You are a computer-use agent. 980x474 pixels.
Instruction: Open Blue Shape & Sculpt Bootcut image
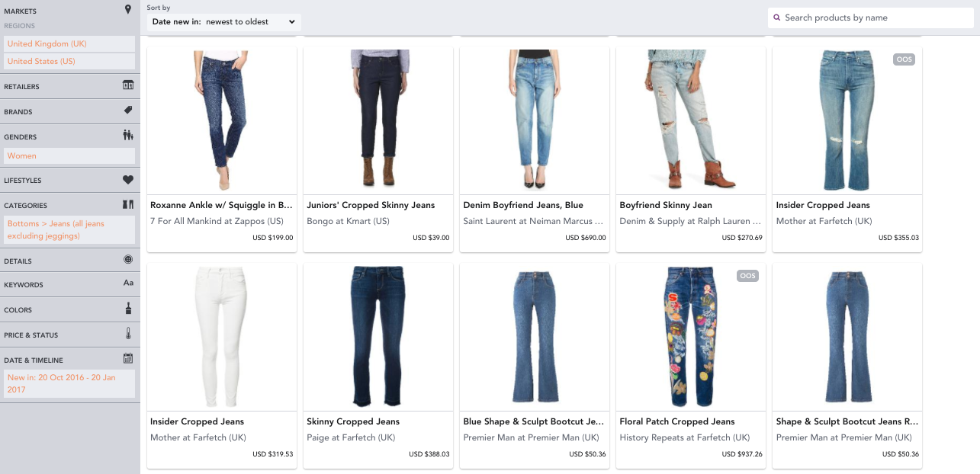[535, 337]
